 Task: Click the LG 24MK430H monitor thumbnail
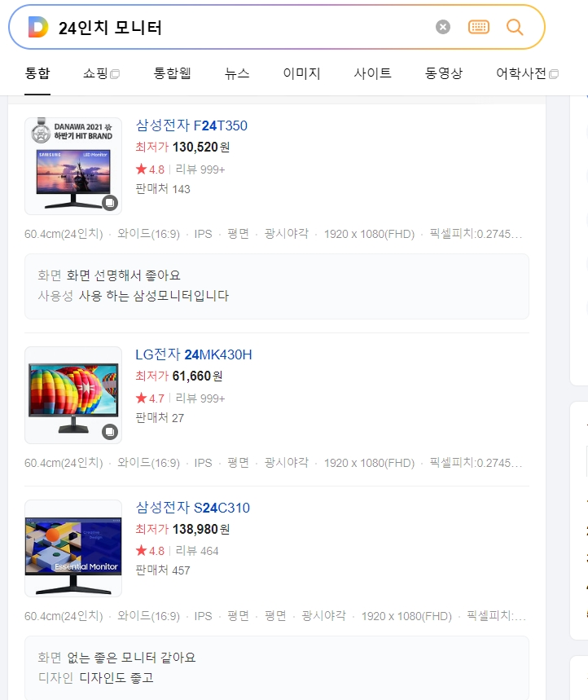pyautogui.click(x=73, y=395)
